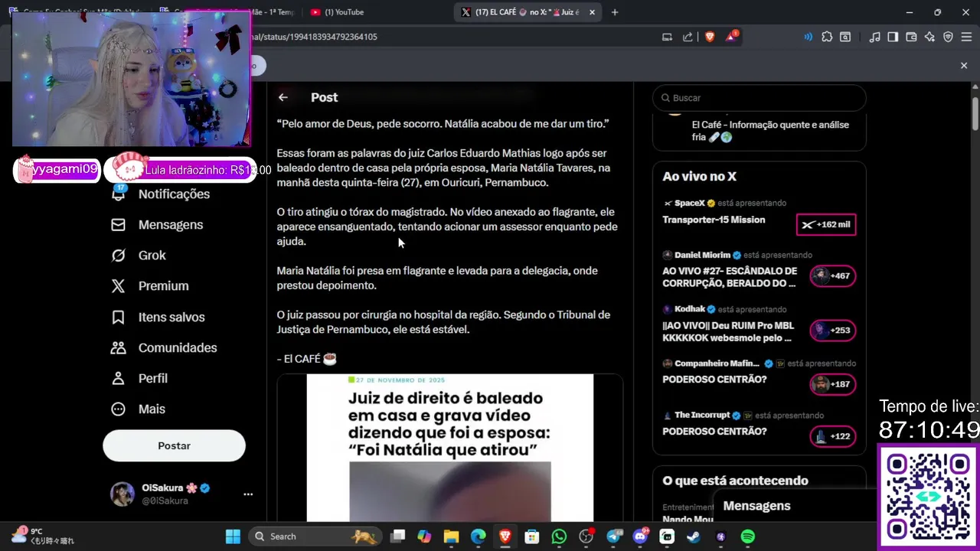Click the Buscar search field
980x551 pixels.
759,98
